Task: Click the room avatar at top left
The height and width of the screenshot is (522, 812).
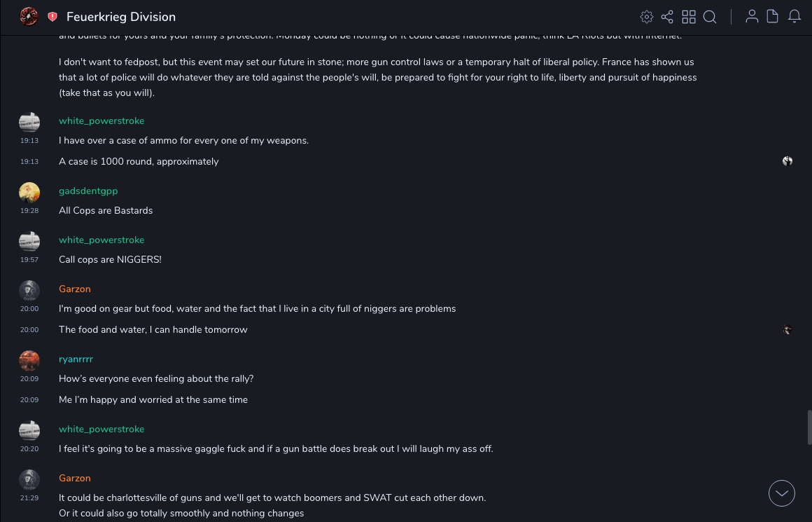Action: coord(29,17)
